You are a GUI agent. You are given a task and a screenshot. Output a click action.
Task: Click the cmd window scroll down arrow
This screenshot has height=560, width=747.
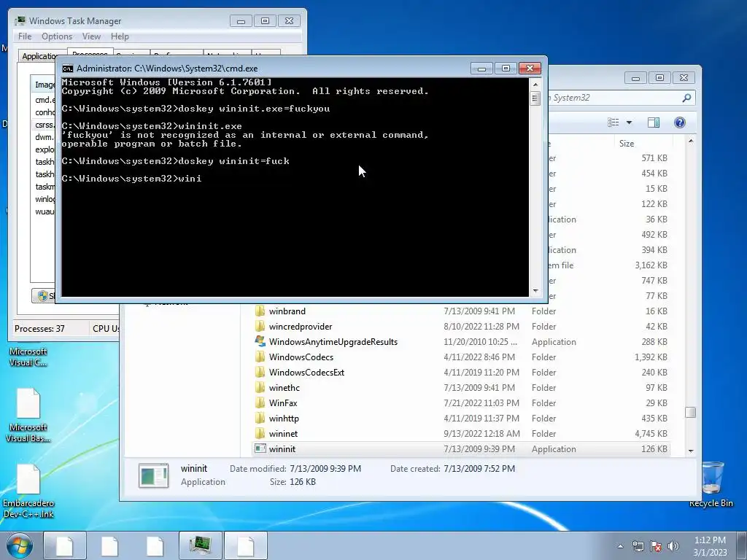(535, 291)
